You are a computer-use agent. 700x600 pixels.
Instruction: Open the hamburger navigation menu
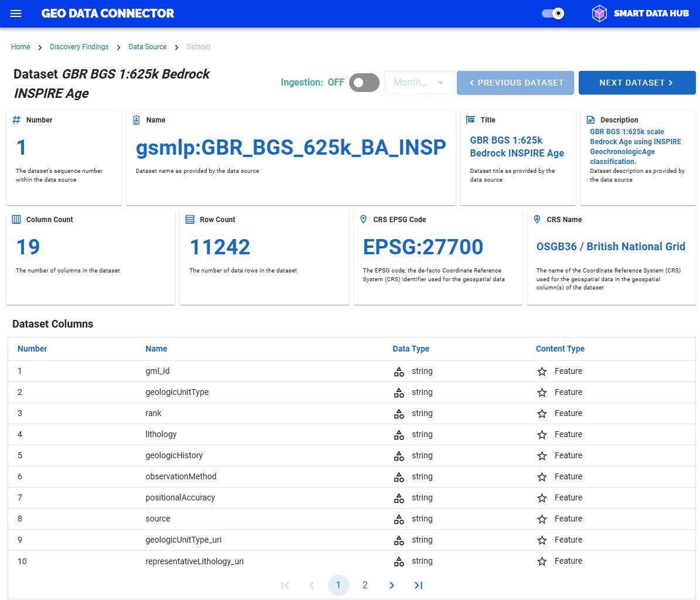[x=16, y=13]
